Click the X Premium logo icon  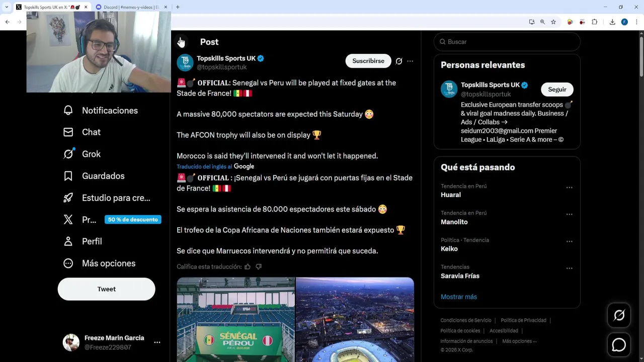click(68, 220)
